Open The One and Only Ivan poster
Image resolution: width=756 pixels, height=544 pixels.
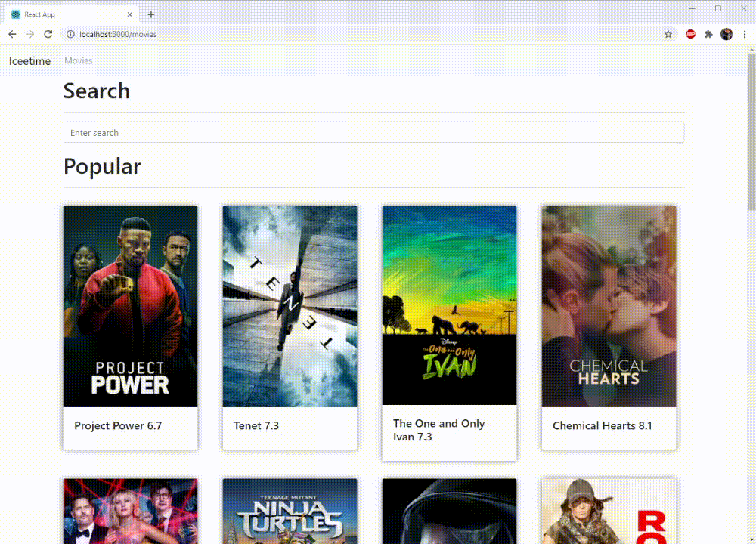pos(449,305)
